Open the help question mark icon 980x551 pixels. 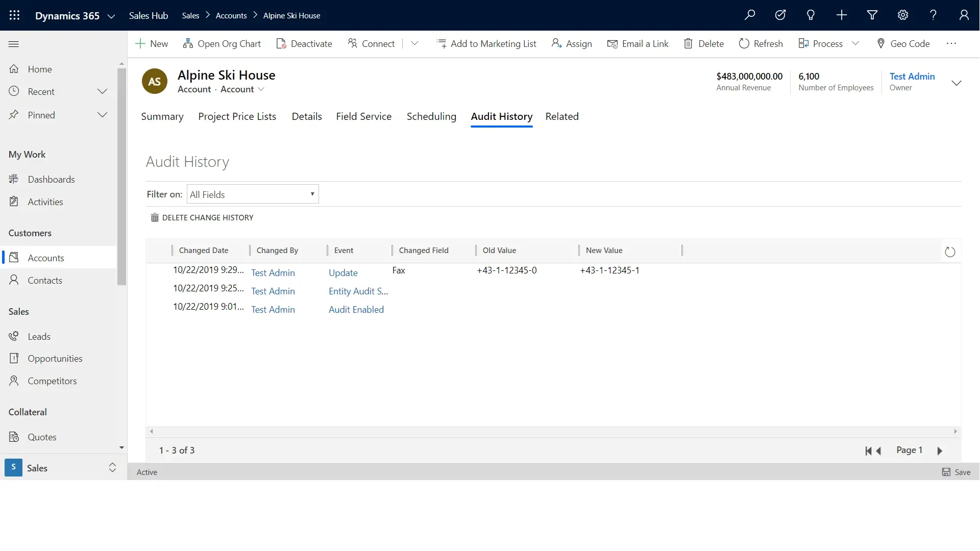click(934, 15)
